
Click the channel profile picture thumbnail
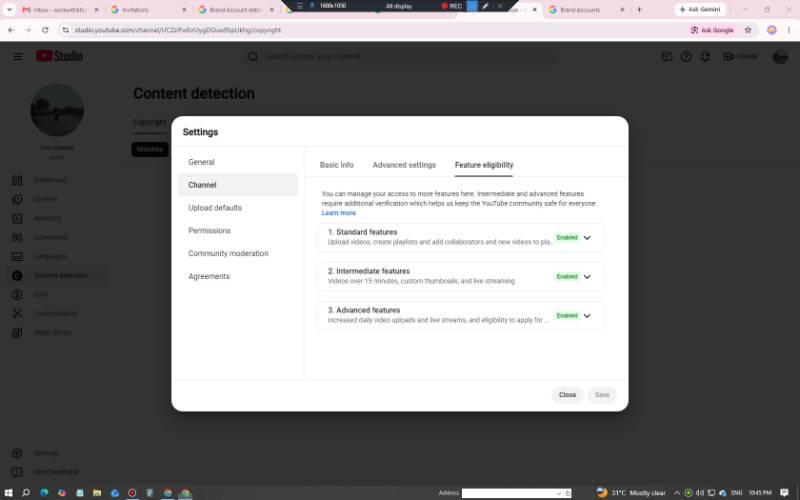57,110
